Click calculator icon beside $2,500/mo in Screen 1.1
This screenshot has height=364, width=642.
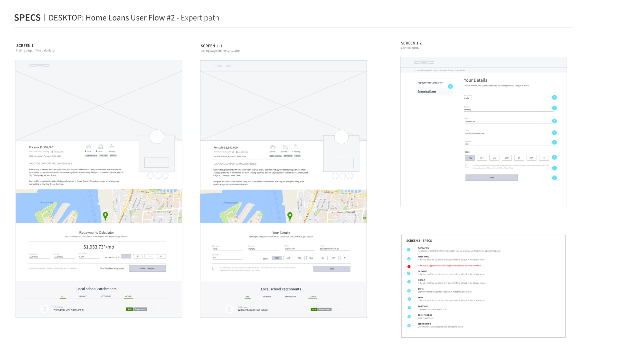[x=237, y=152]
